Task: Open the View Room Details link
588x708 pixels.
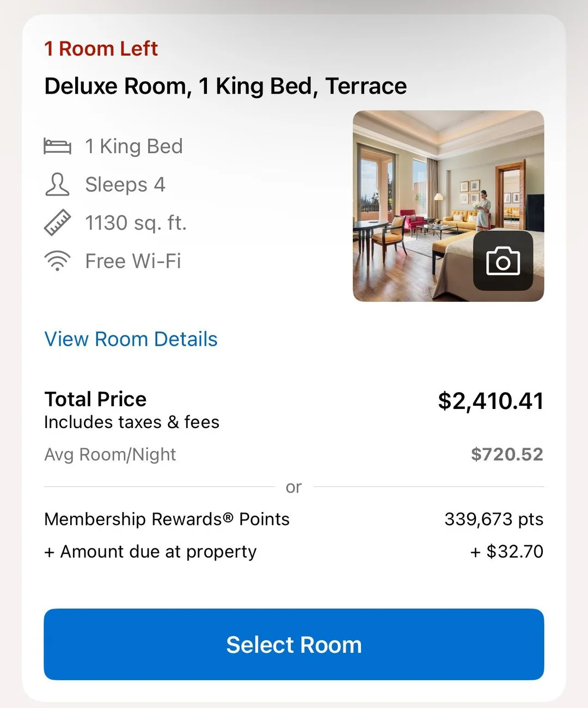Action: coord(131,339)
